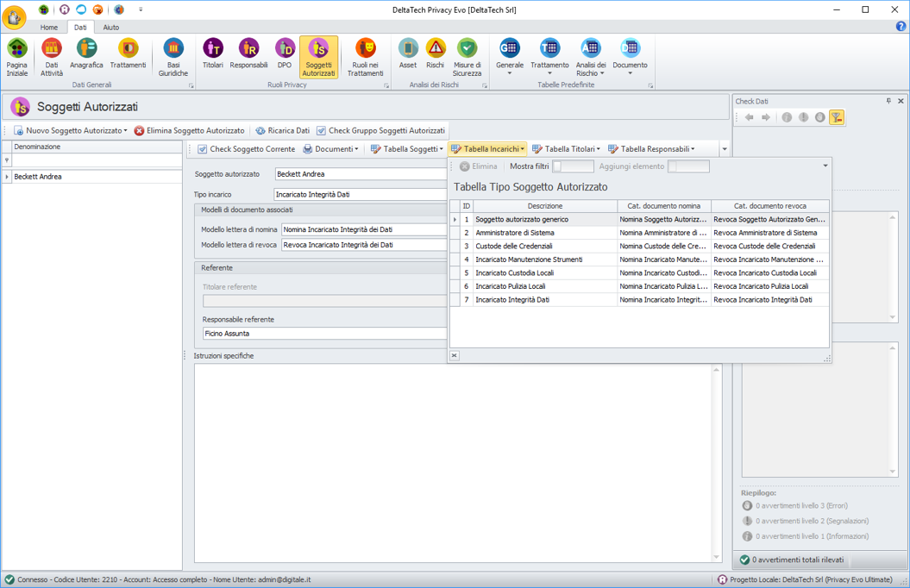Go to previous warning in Check Dati
The width and height of the screenshot is (910, 588).
coord(750,117)
